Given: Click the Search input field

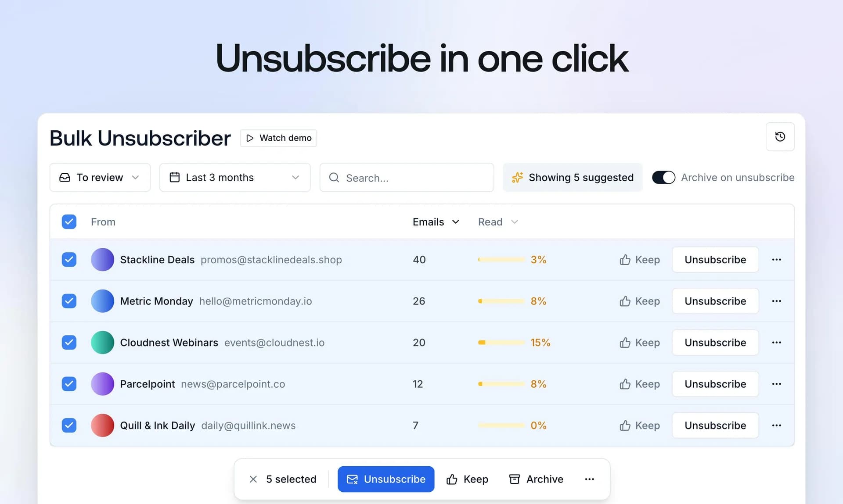Looking at the screenshot, I should pos(407,178).
